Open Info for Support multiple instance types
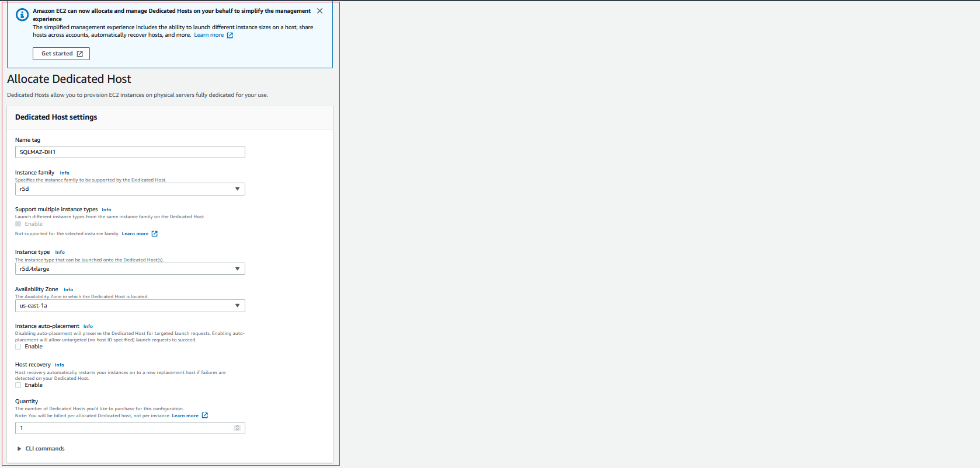Screen dimensions: 980x468 click(x=106, y=209)
